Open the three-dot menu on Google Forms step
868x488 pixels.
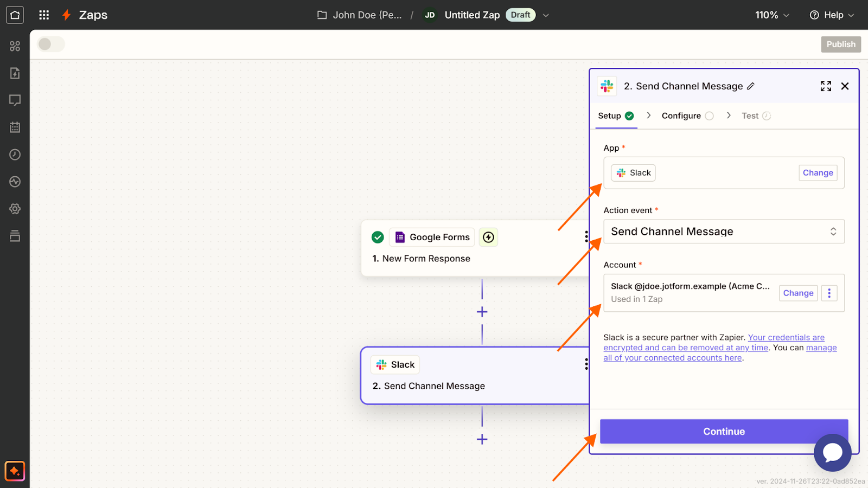(586, 236)
